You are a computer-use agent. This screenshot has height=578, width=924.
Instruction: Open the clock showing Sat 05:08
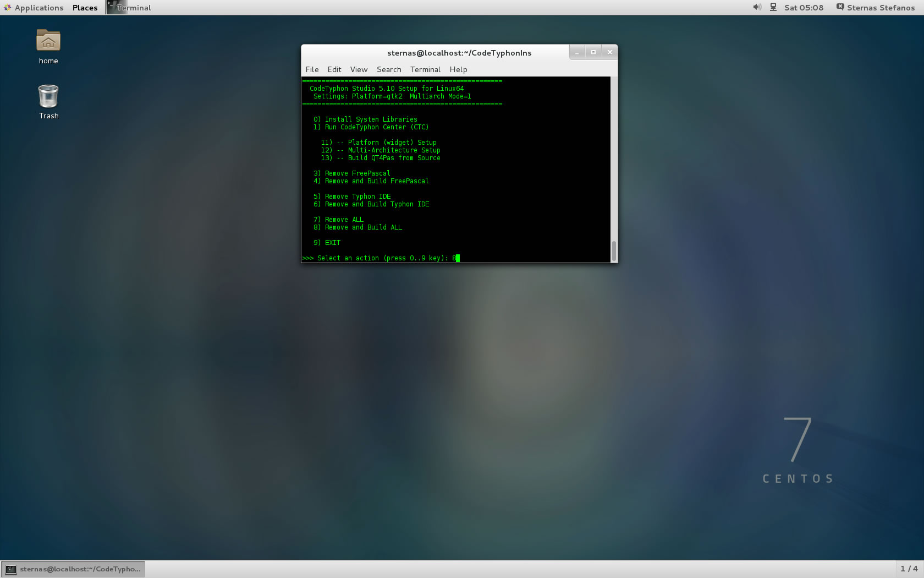pyautogui.click(x=804, y=8)
